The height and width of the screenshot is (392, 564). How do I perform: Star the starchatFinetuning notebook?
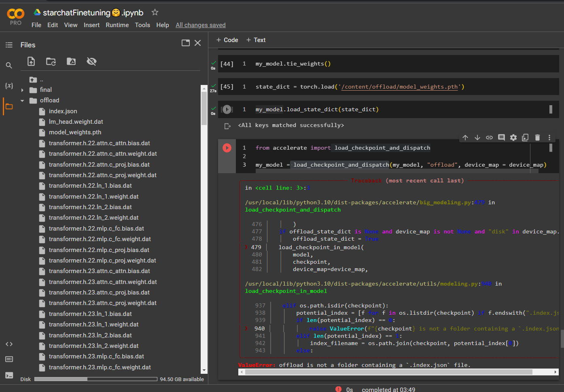click(x=155, y=13)
